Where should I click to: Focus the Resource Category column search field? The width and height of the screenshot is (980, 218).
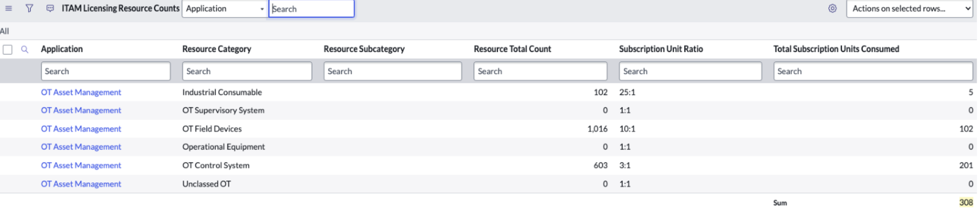click(247, 71)
